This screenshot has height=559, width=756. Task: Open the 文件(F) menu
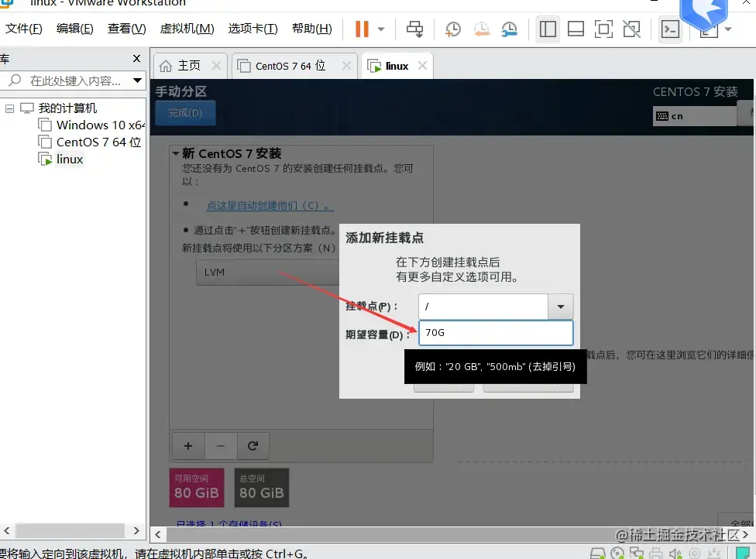[x=23, y=29]
